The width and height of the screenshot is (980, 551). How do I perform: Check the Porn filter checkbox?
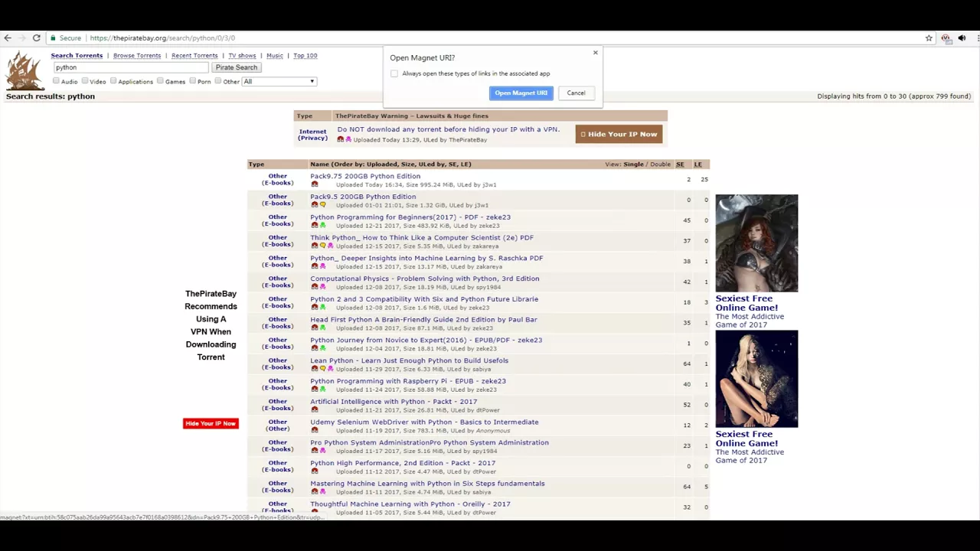pyautogui.click(x=193, y=81)
